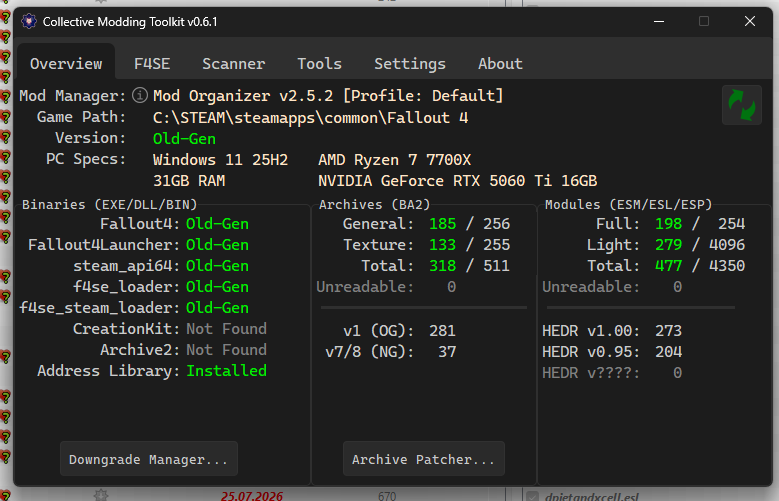Select the game path C:\STEAM\steamapps\common\Fallout 4
The width and height of the screenshot is (779, 501).
click(311, 118)
